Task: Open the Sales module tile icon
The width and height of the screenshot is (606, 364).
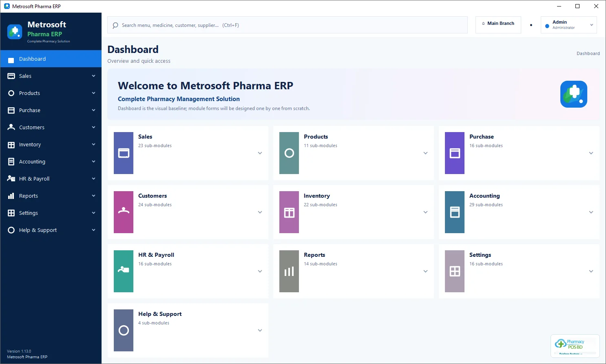Action: [124, 153]
